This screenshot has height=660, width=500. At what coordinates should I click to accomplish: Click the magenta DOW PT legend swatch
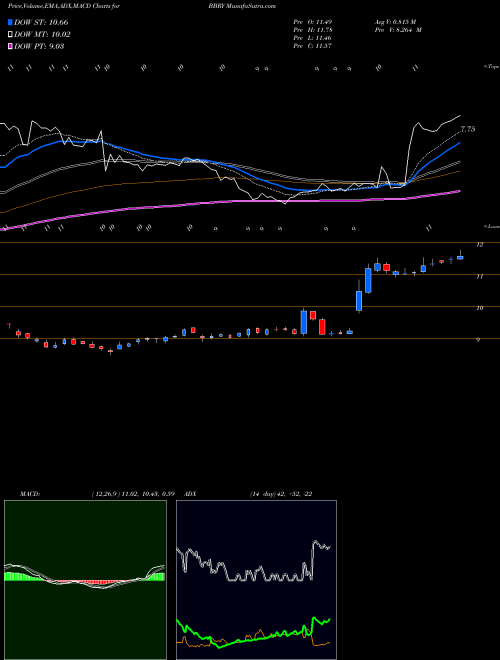point(10,46)
